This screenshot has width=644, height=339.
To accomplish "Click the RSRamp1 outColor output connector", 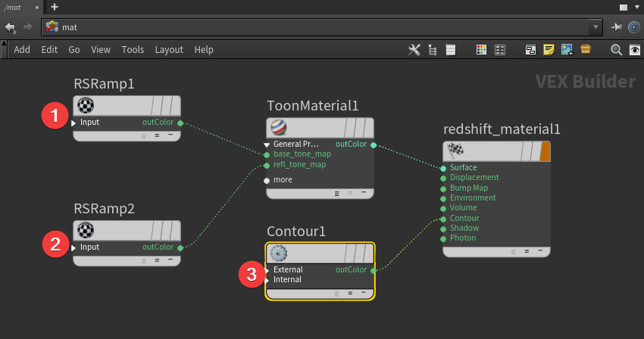I will [x=180, y=123].
